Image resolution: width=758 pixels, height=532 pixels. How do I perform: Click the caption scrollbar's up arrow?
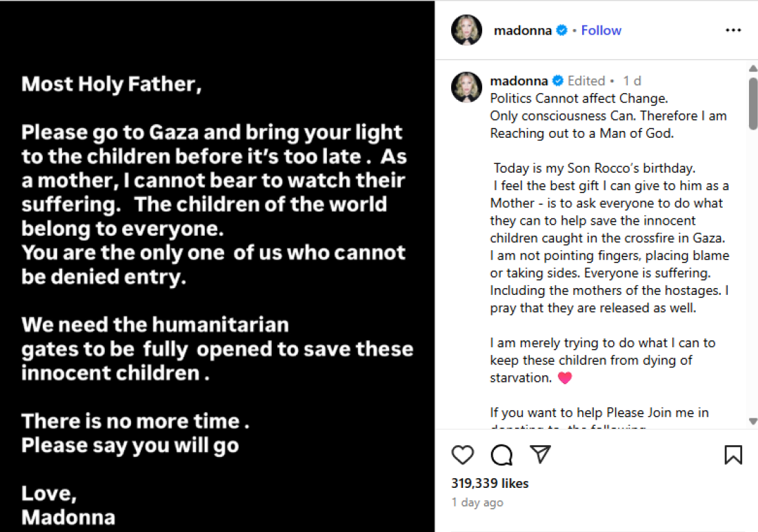point(752,68)
